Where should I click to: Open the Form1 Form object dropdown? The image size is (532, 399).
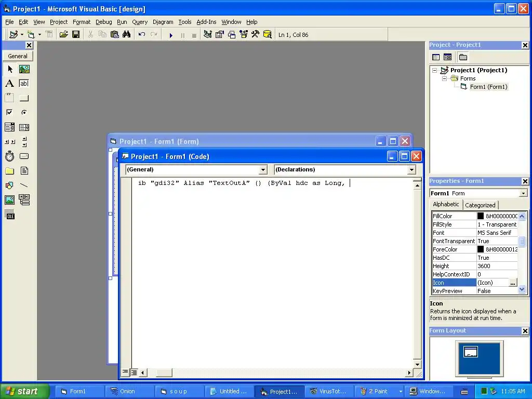[x=523, y=193]
